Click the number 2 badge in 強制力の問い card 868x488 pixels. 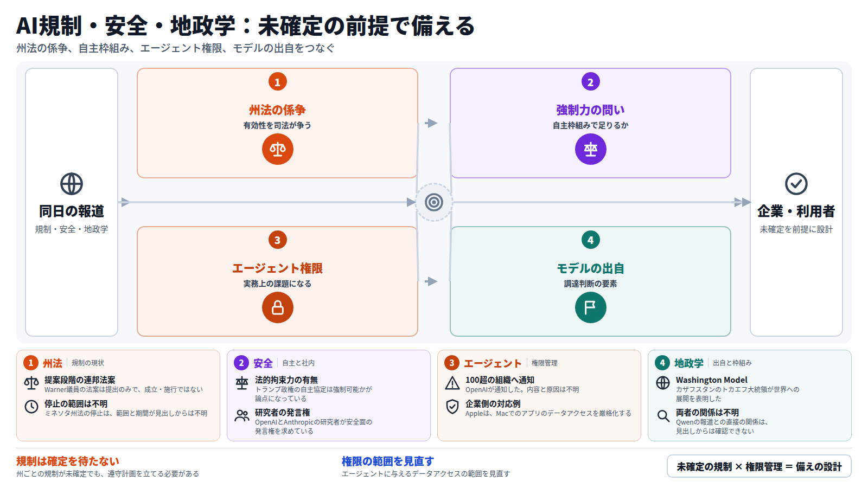[590, 82]
